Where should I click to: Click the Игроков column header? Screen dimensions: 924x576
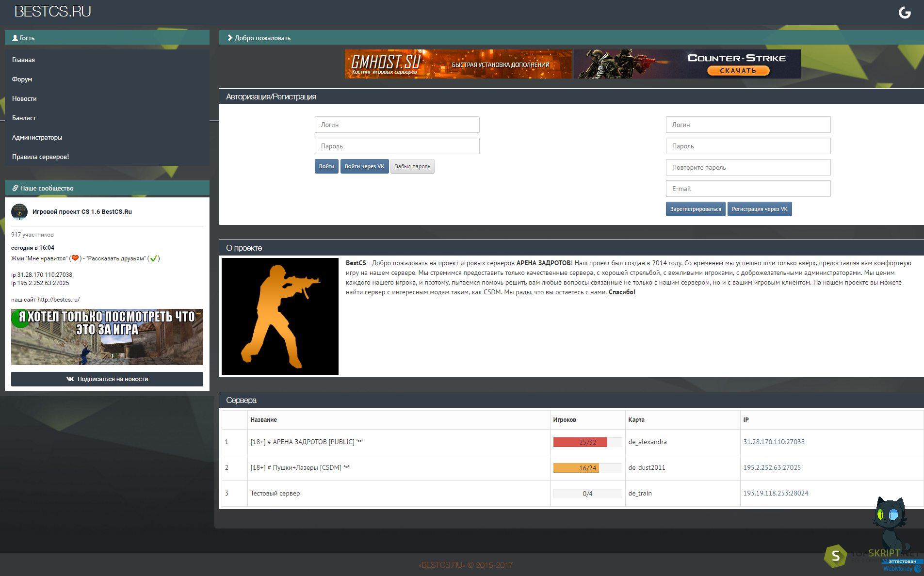pos(565,420)
